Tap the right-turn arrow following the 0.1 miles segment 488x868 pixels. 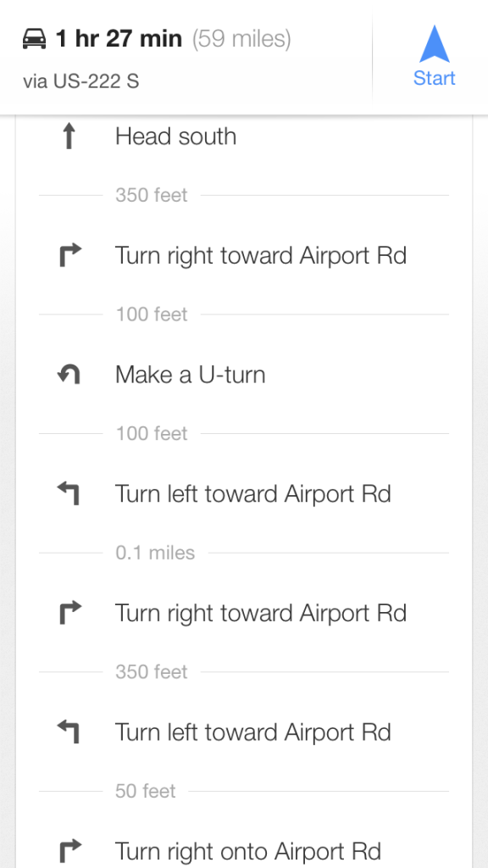[70, 613]
